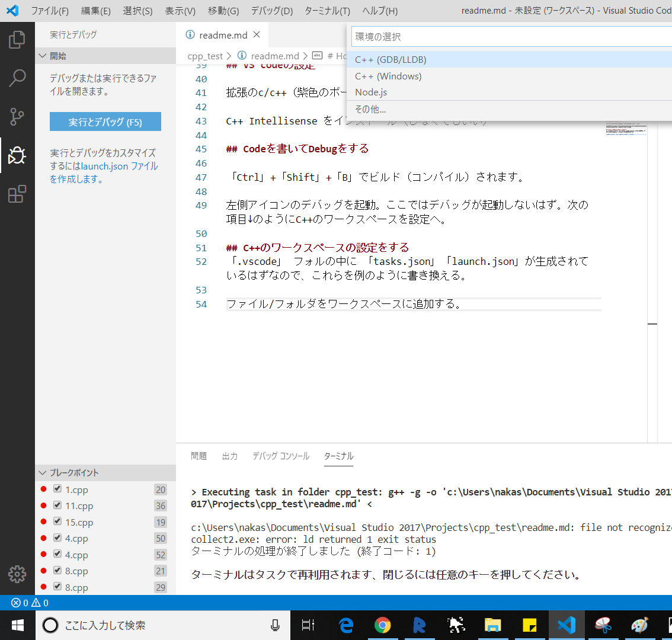Click cpp_test in the breadcrumb
Image resolution: width=672 pixels, height=640 pixels.
(205, 56)
